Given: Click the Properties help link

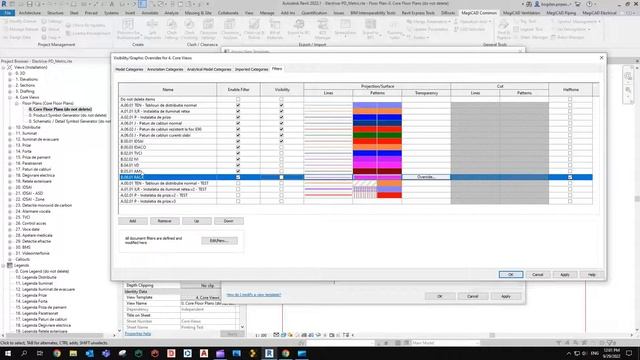Looking at the screenshot, I should (138, 334).
